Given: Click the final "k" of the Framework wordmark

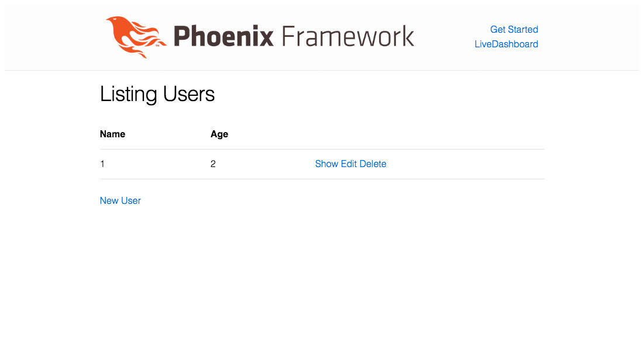Looking at the screenshot, I should pos(408,37).
